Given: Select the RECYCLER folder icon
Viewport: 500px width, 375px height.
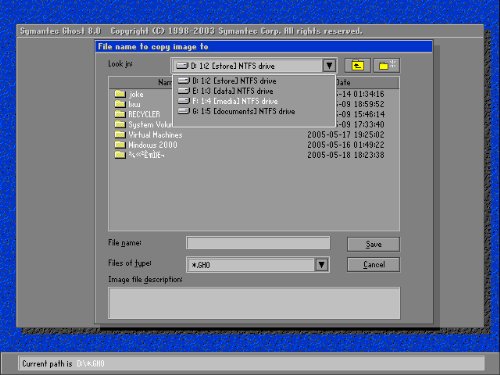Looking at the screenshot, I should (120, 114).
